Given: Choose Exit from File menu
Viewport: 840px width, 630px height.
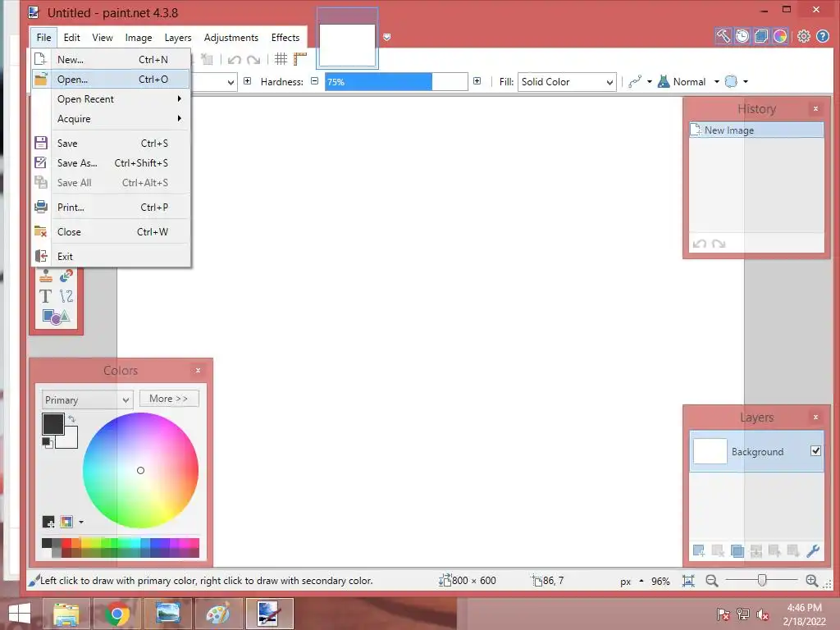Looking at the screenshot, I should tap(111, 257).
